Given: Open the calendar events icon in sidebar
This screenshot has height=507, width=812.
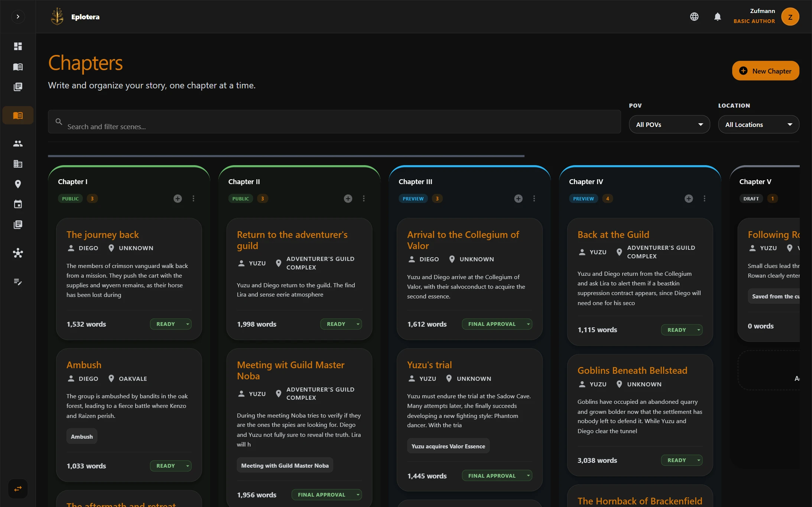Looking at the screenshot, I should pos(18,204).
